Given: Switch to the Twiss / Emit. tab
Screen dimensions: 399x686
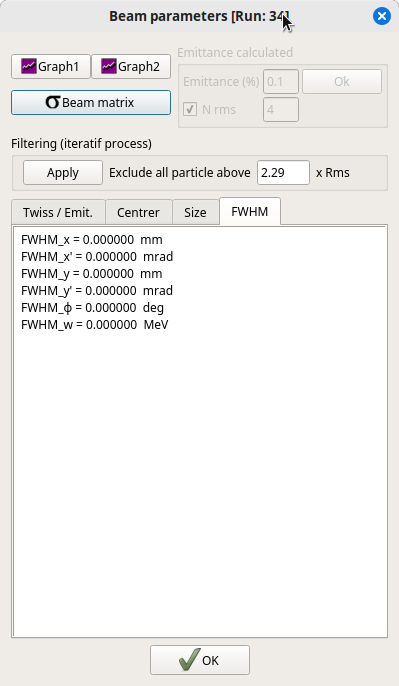Looking at the screenshot, I should [x=58, y=213].
